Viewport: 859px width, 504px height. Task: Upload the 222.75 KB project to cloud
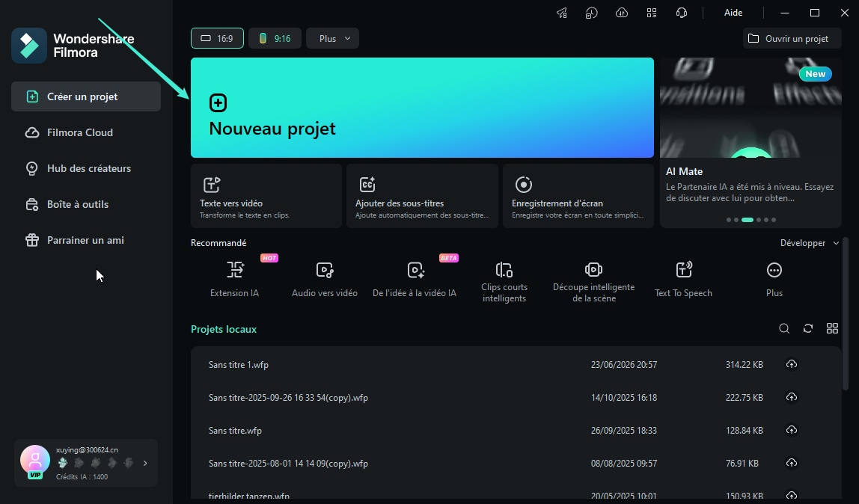coord(791,397)
